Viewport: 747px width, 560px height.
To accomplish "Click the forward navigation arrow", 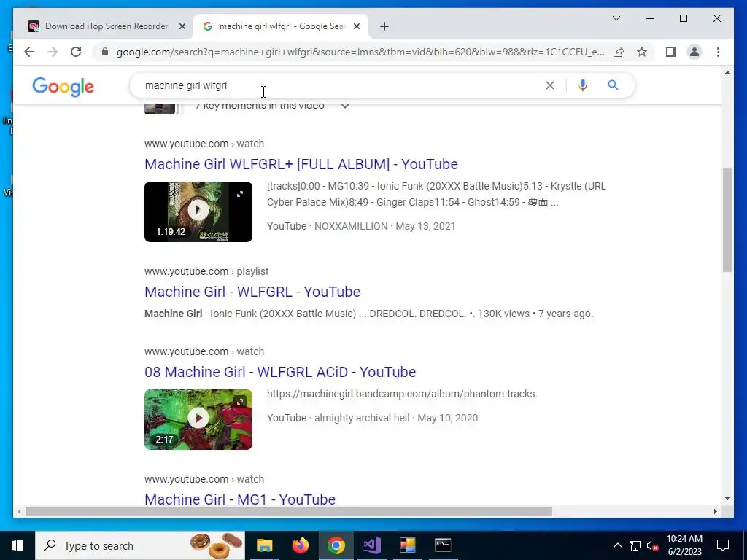I will (x=53, y=52).
